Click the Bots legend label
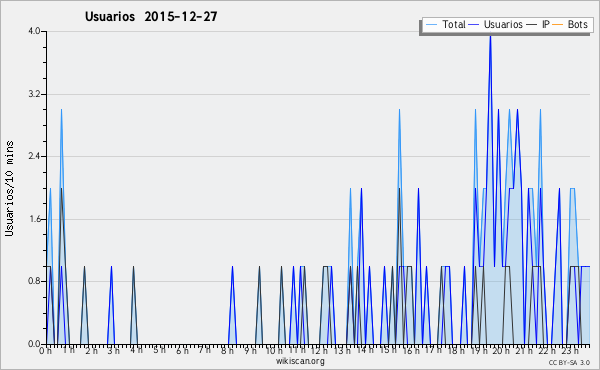The height and width of the screenshot is (370, 600). tap(577, 24)
